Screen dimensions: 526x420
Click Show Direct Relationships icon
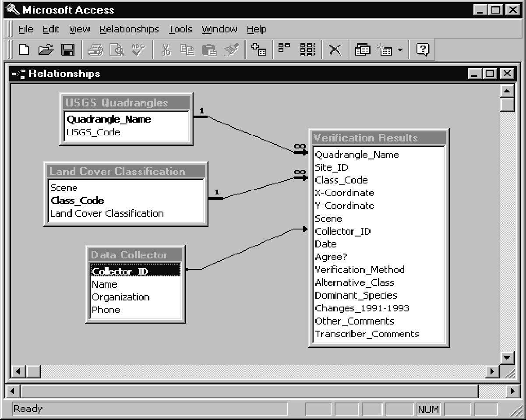click(284, 50)
